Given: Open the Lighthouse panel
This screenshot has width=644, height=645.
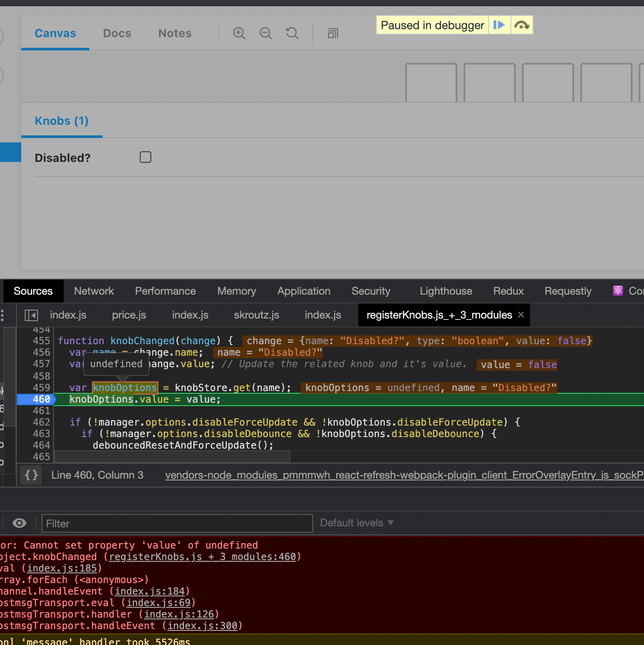Looking at the screenshot, I should [446, 291].
